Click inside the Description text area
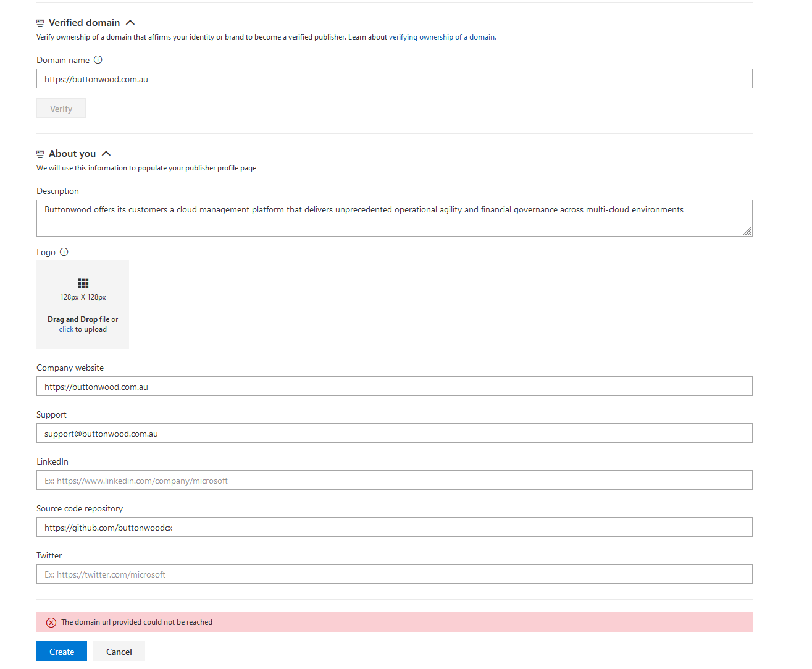The image size is (812, 669). 395,216
